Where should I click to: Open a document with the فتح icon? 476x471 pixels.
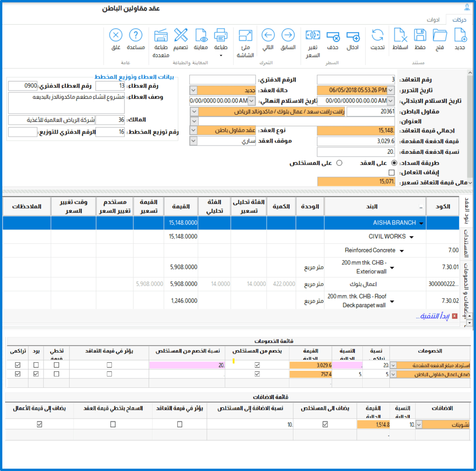click(x=440, y=35)
